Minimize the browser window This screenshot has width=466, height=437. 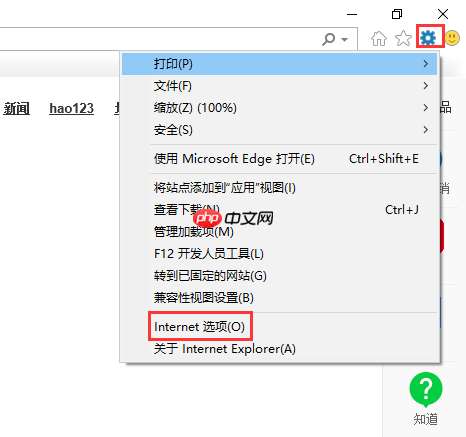(352, 14)
